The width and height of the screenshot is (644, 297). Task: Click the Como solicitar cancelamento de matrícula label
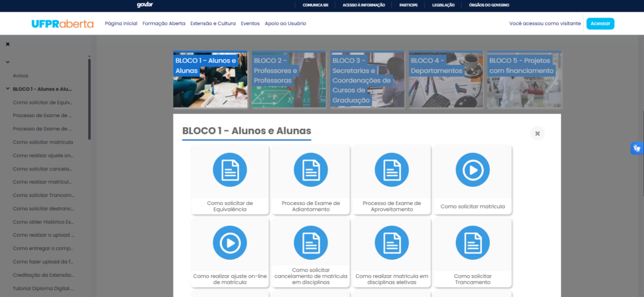coord(311,276)
